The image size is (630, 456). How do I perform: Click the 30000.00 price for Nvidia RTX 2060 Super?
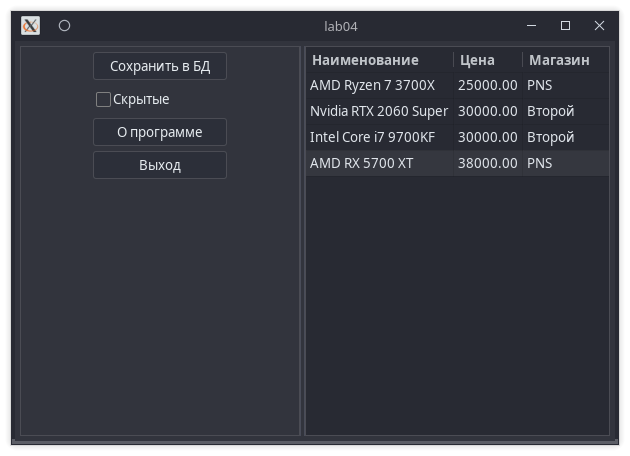(488, 111)
